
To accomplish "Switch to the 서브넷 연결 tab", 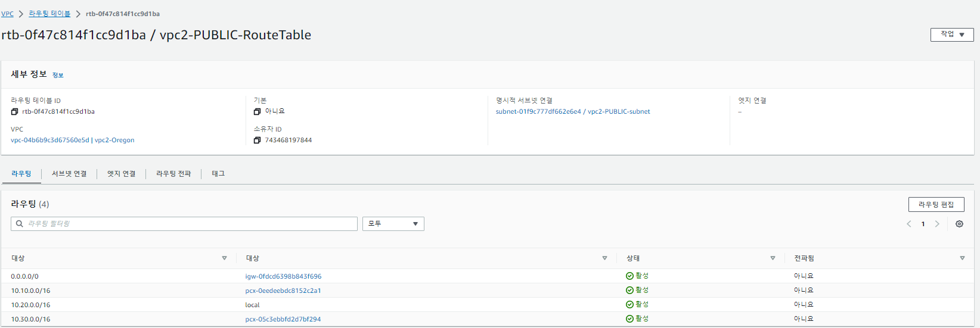I will (x=69, y=174).
